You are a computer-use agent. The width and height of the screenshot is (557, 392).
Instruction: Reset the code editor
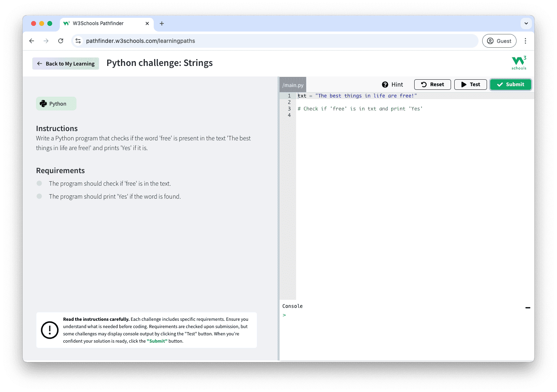[x=432, y=85]
